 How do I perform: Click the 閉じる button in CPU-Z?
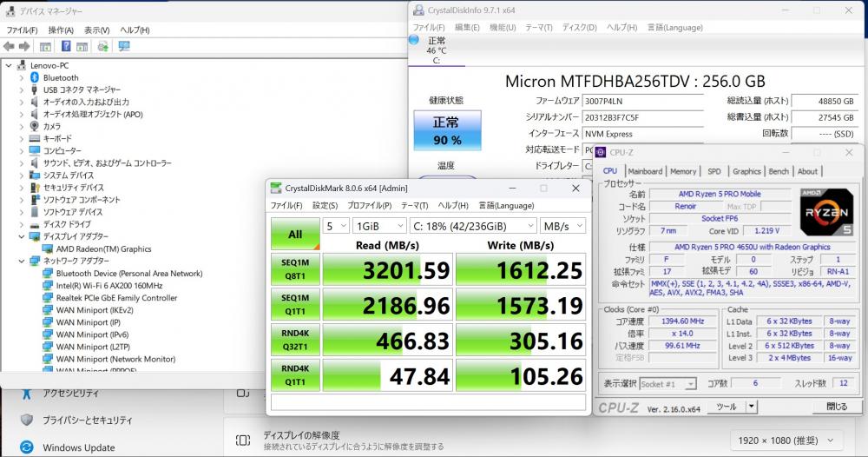pyautogui.click(x=837, y=407)
